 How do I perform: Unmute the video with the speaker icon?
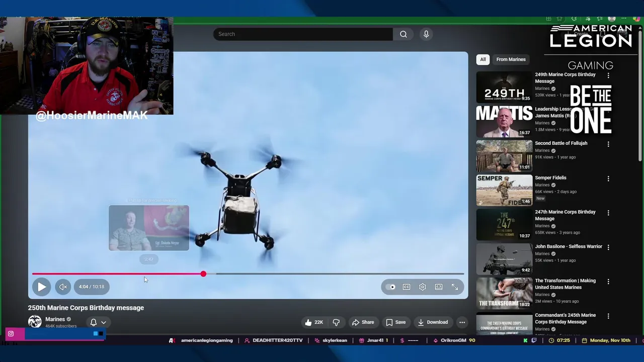click(x=63, y=287)
